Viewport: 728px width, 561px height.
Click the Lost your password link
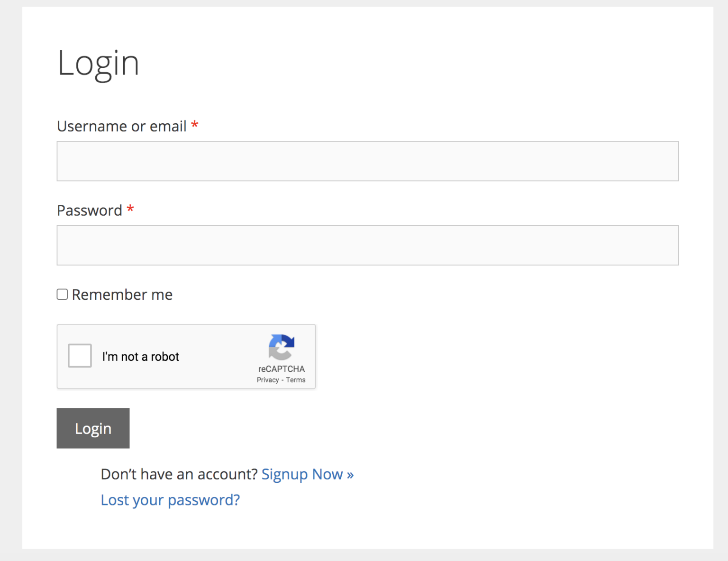click(170, 500)
